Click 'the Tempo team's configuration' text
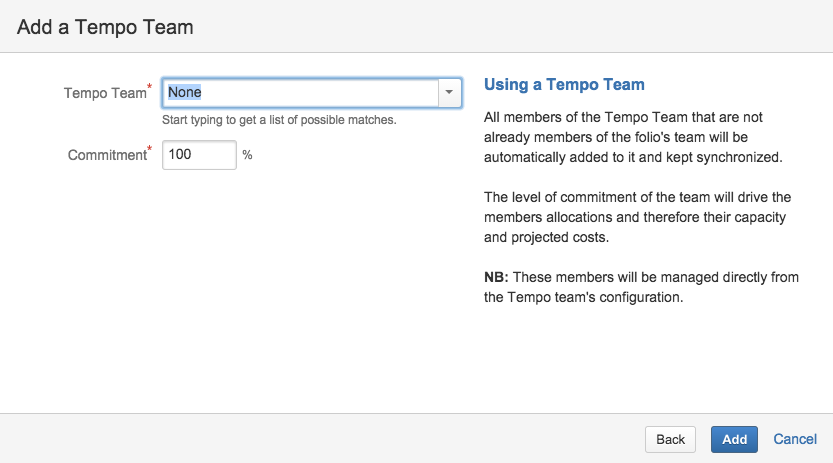 pos(583,297)
